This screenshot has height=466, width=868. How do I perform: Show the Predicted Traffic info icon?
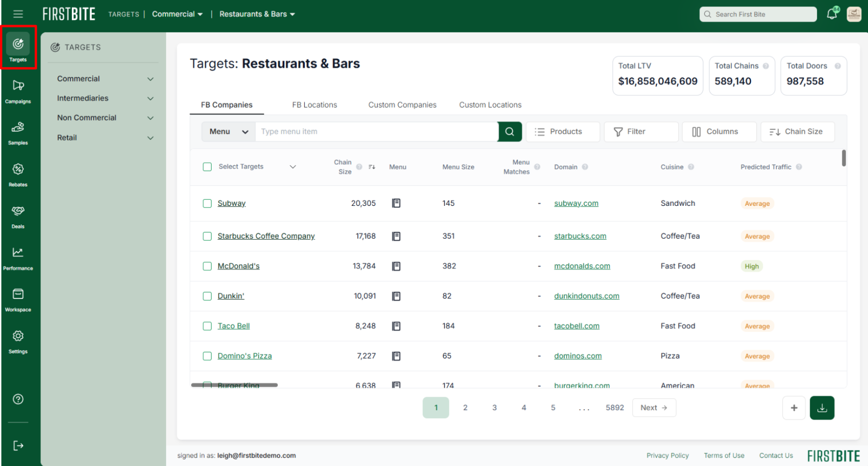799,167
